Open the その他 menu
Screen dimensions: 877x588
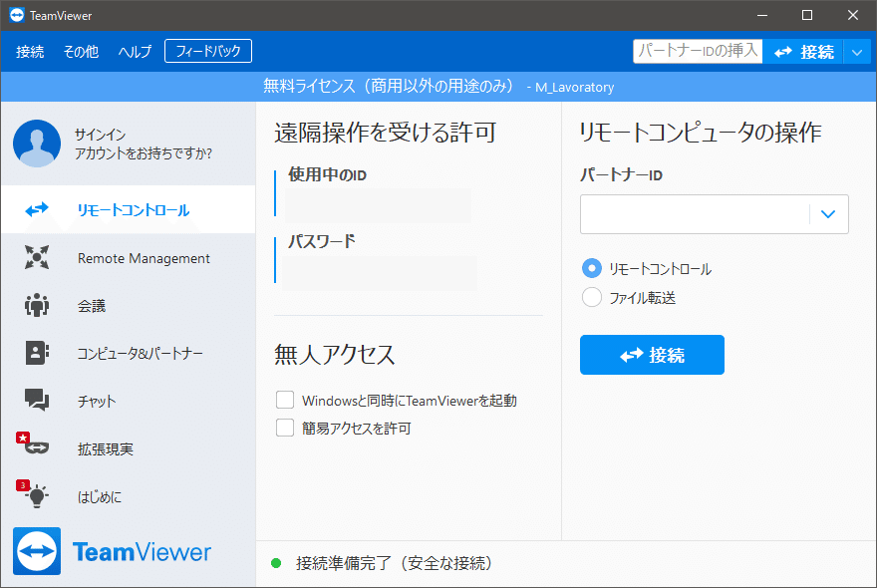81,52
